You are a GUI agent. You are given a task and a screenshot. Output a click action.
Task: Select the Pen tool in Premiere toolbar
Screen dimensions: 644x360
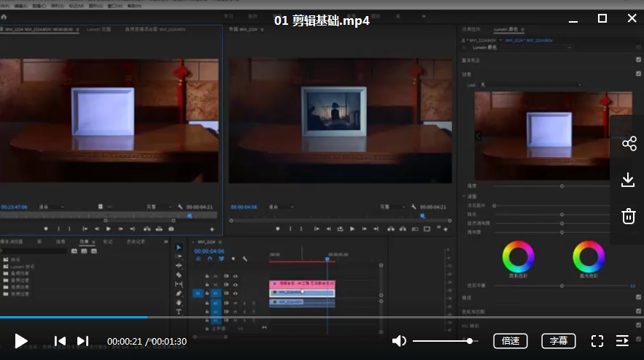pos(179,294)
